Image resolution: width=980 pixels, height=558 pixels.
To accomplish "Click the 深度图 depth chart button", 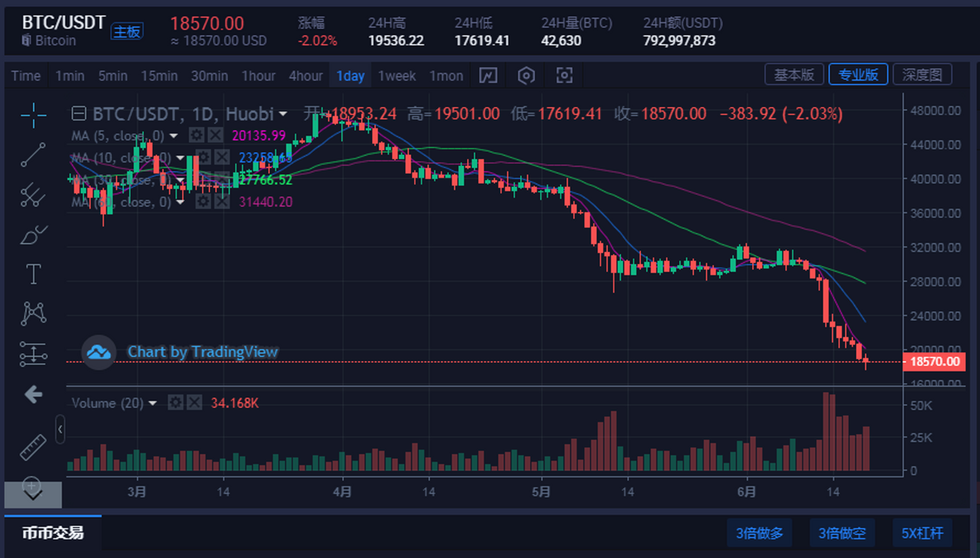I will pos(922,75).
